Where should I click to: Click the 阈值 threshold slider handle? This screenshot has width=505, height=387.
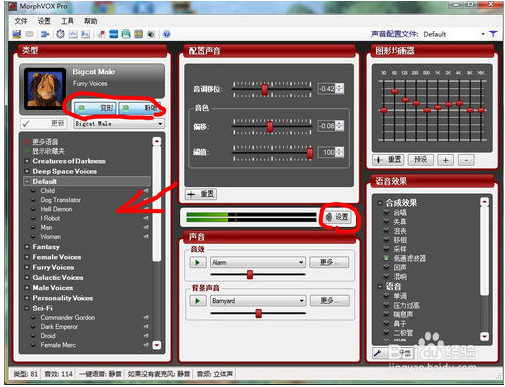coord(310,153)
